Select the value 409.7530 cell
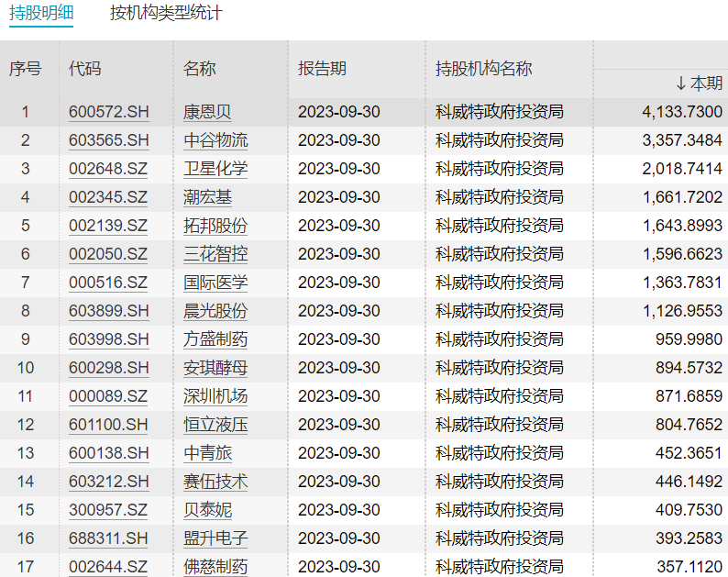 click(x=689, y=510)
